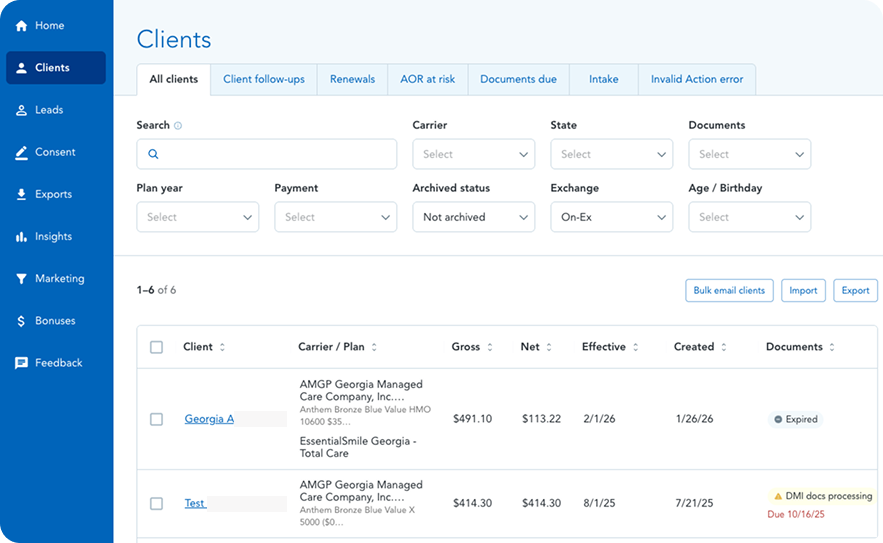Check the Test client row checkbox

coord(157,504)
